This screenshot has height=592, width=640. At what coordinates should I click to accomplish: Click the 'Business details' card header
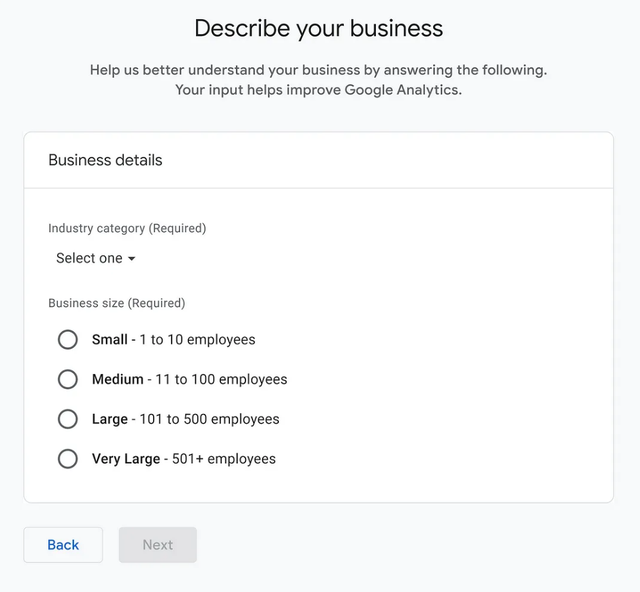(105, 160)
